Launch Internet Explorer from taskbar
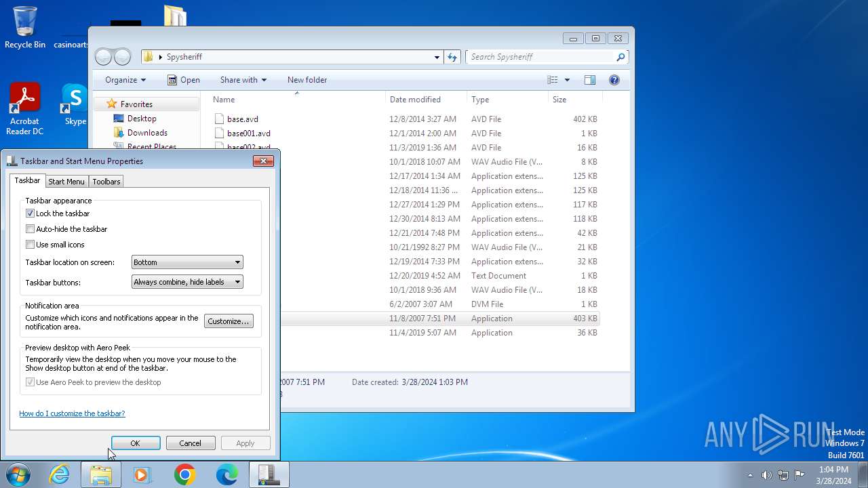868x488 pixels. pyautogui.click(x=60, y=474)
